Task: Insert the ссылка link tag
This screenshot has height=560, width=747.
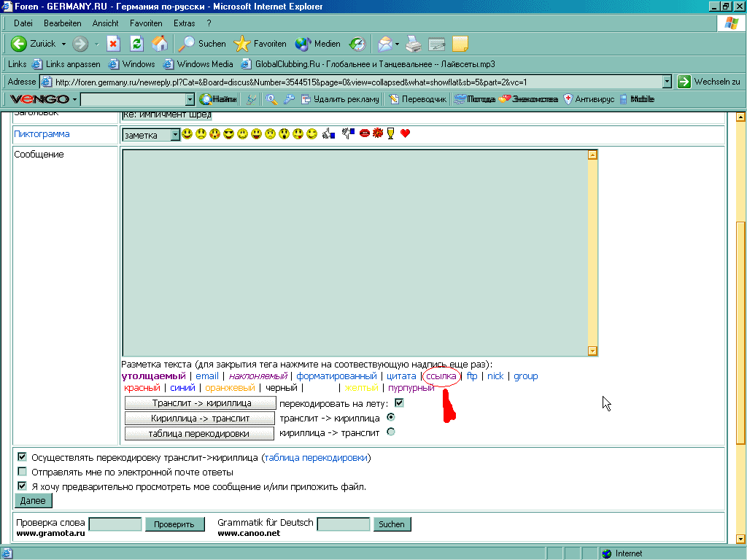Action: tap(441, 376)
